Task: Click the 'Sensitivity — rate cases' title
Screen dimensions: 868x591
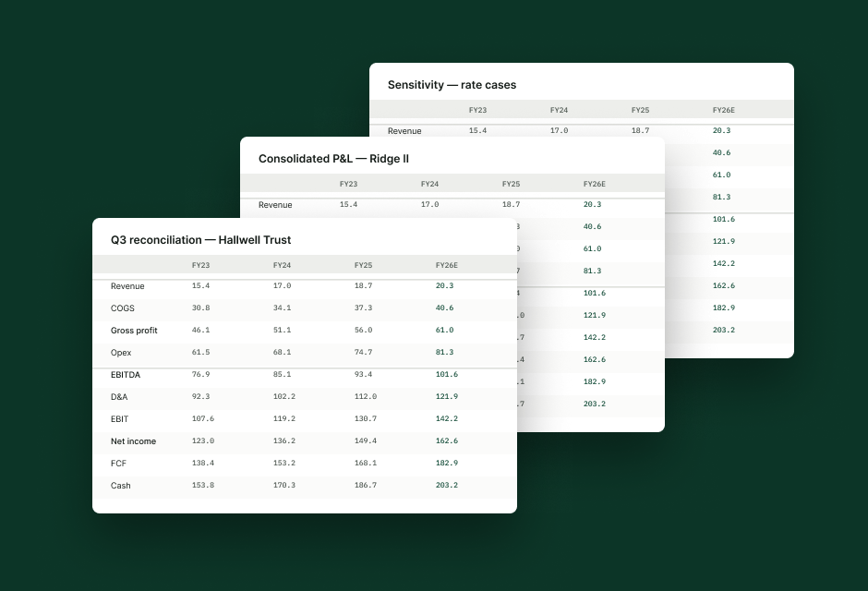Action: click(452, 85)
